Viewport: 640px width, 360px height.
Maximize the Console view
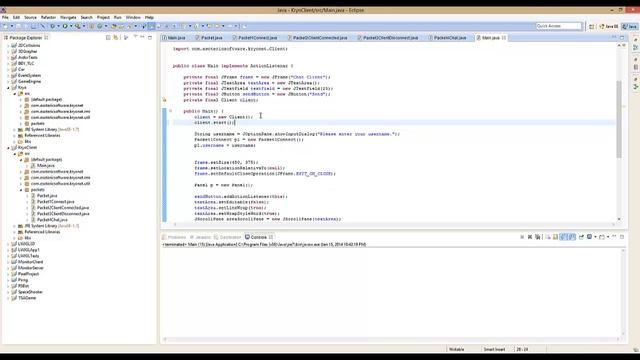tap(622, 237)
